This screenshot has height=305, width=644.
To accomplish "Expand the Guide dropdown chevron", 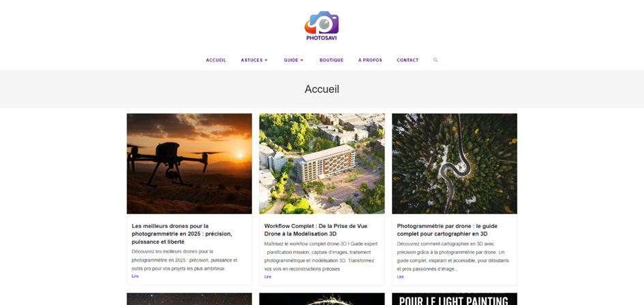I will click(x=302, y=60).
